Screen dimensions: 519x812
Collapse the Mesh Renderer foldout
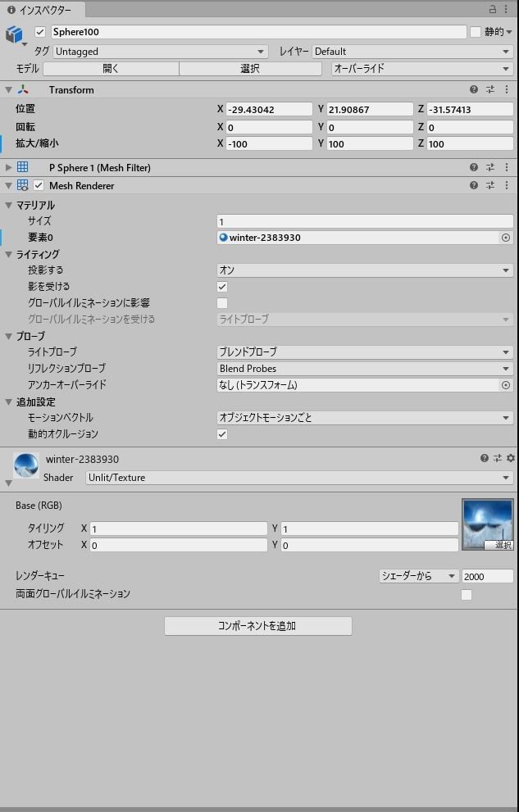(8, 185)
